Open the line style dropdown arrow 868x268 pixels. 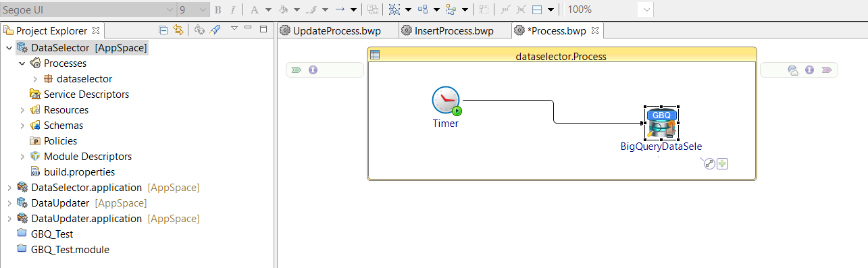[x=353, y=10]
